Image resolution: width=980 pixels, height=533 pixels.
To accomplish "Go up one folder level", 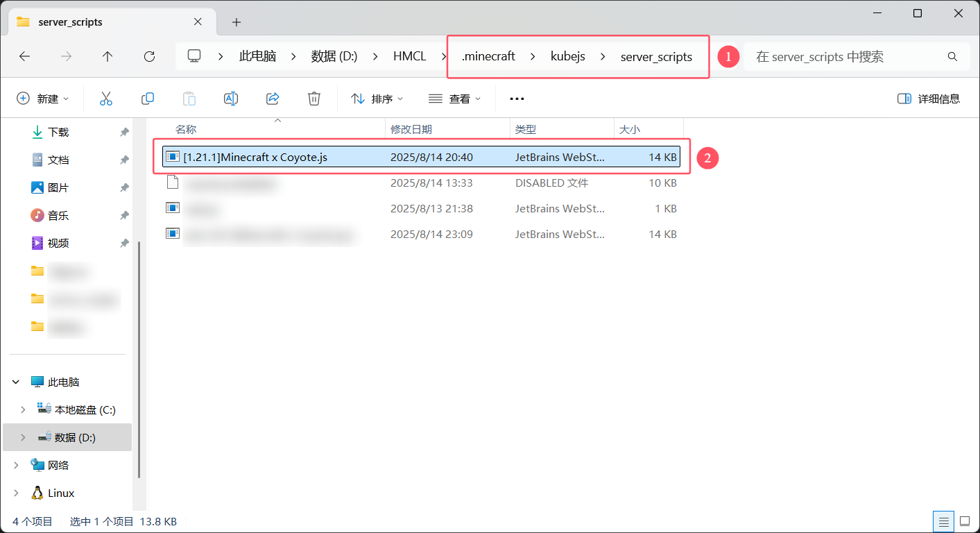I will tap(108, 57).
